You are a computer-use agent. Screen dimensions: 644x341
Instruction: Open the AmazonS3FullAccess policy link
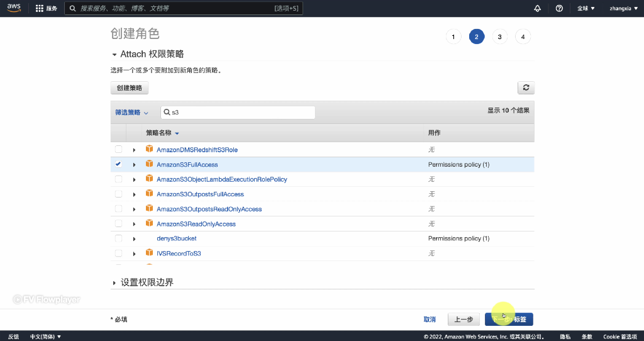187,164
